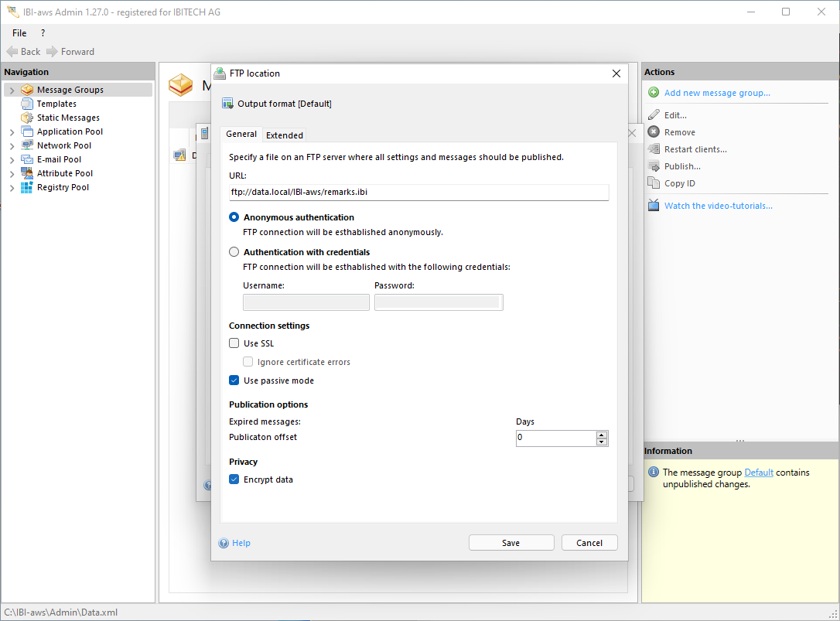This screenshot has width=840, height=621.
Task: Switch to the Extended tab
Action: pyautogui.click(x=285, y=135)
